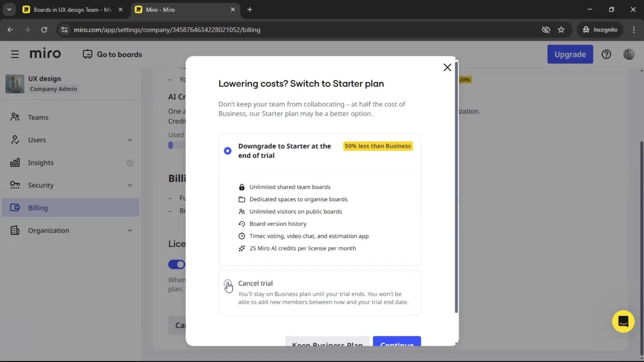Click the Keep Business Plan button
Image resolution: width=644 pixels, height=362 pixels.
coord(327,341)
